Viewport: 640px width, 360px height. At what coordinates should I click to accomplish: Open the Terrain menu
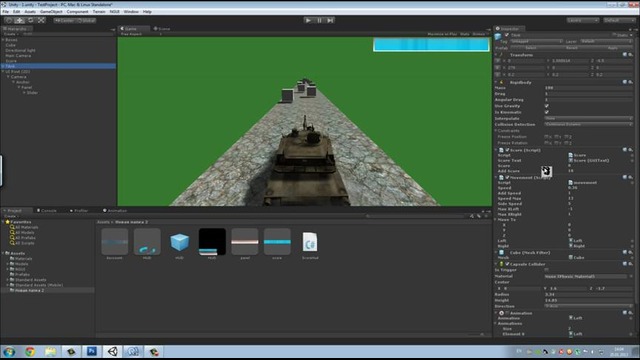point(99,12)
